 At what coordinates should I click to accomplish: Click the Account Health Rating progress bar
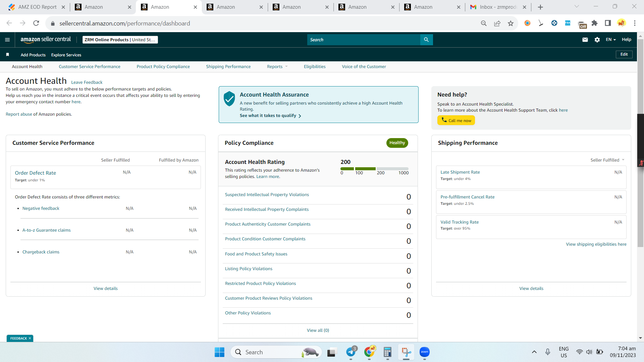tap(374, 169)
